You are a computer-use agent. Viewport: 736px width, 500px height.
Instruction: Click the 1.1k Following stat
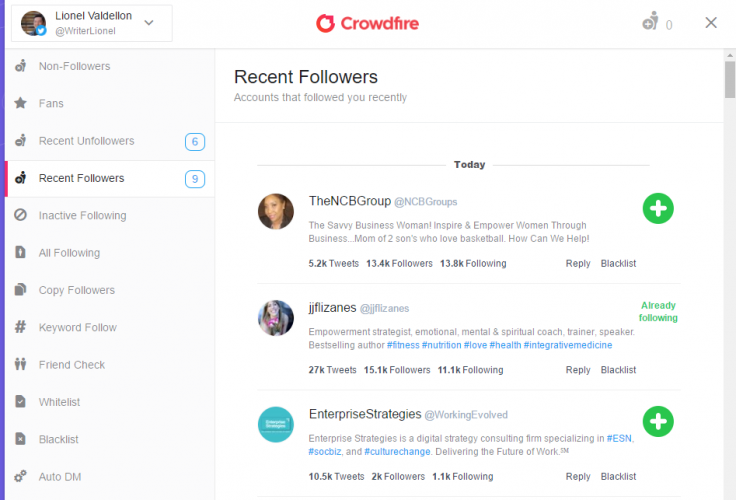(x=462, y=477)
